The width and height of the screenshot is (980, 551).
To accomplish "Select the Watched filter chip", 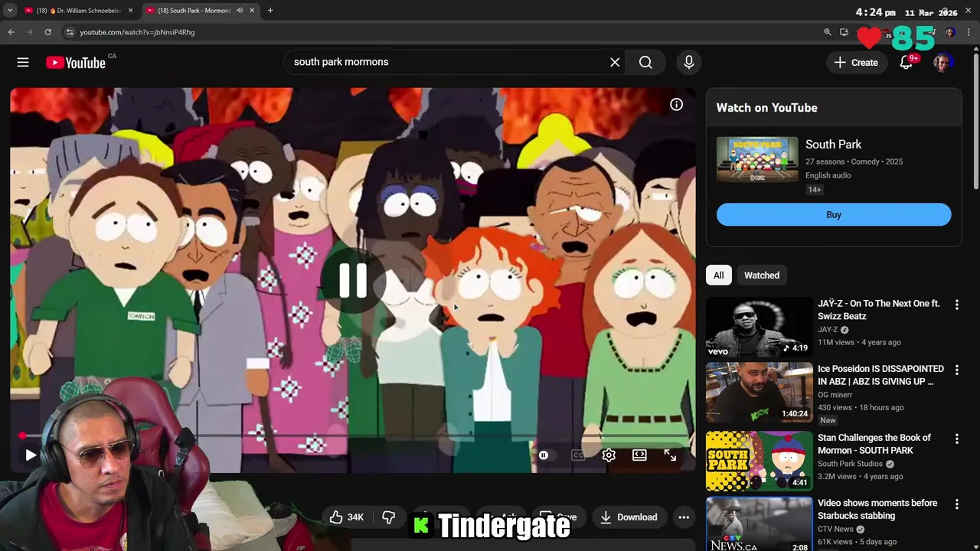I will [x=762, y=275].
